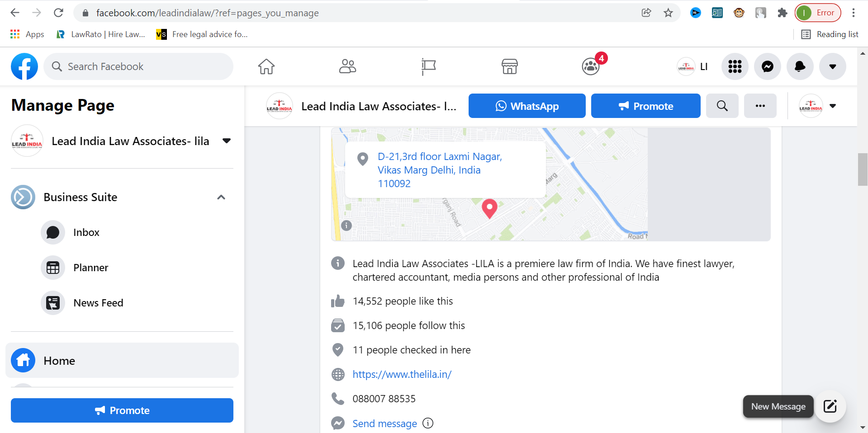Open Groups icon with 4 notifications

pos(591,66)
